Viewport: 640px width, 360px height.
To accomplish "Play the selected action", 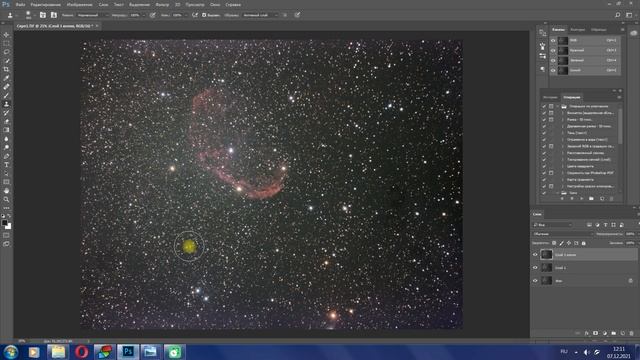I will (581, 198).
